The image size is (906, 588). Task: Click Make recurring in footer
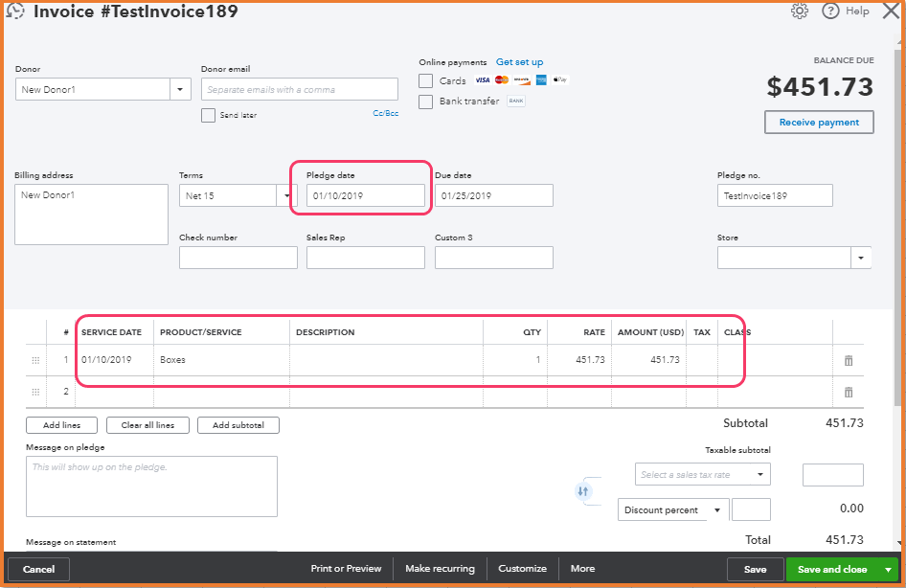tap(440, 568)
